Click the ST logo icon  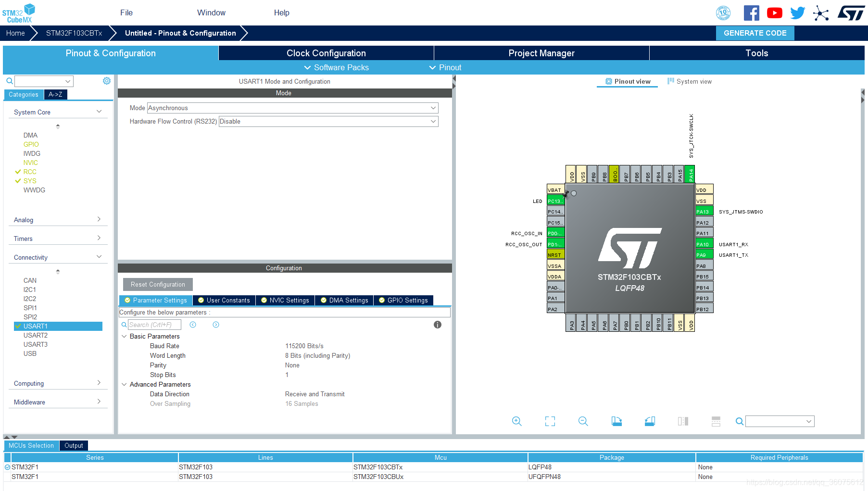pos(851,13)
